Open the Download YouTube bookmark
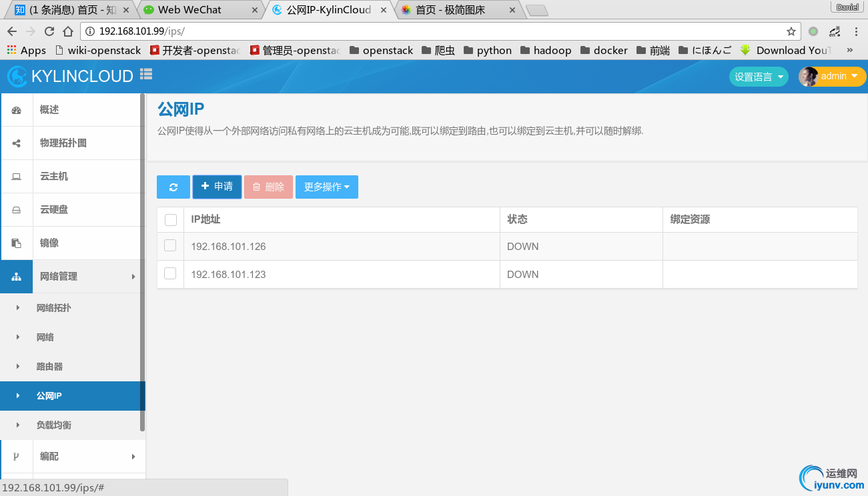The height and width of the screenshot is (496, 868). tap(786, 50)
